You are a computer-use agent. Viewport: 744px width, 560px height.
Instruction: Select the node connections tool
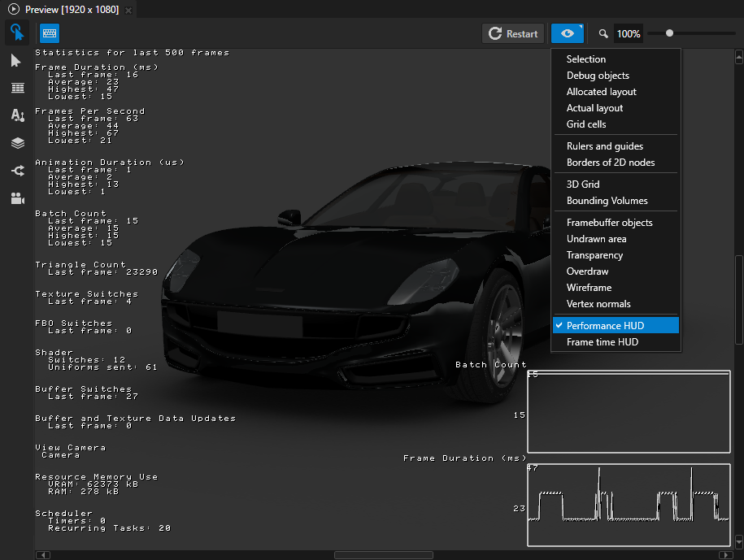point(17,170)
